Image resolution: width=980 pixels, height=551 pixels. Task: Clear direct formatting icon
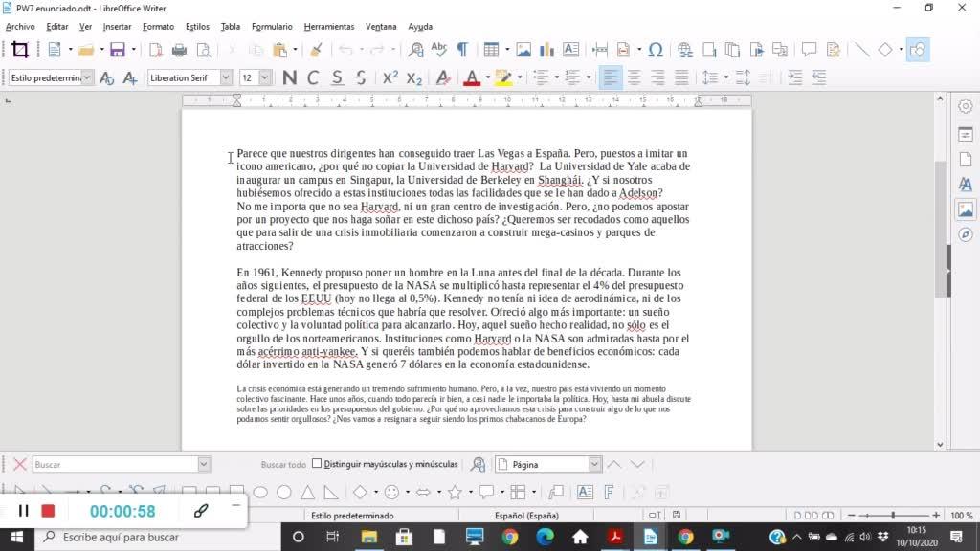(443, 77)
